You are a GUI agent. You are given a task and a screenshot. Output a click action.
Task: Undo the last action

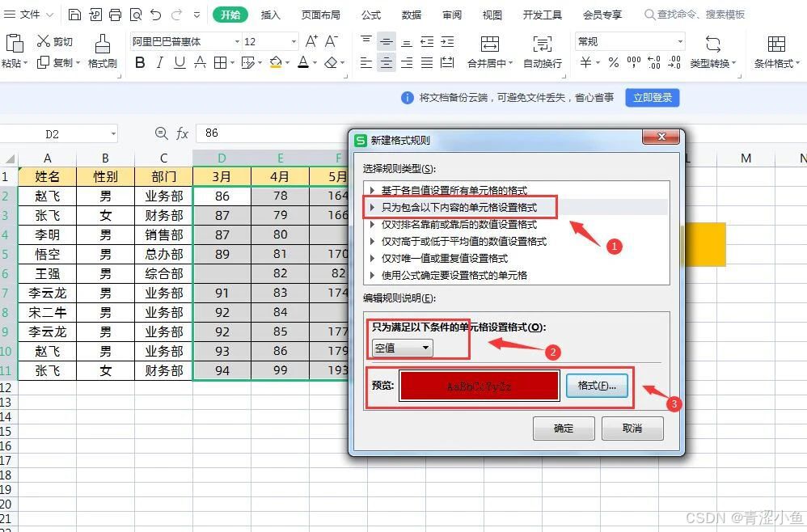click(156, 15)
